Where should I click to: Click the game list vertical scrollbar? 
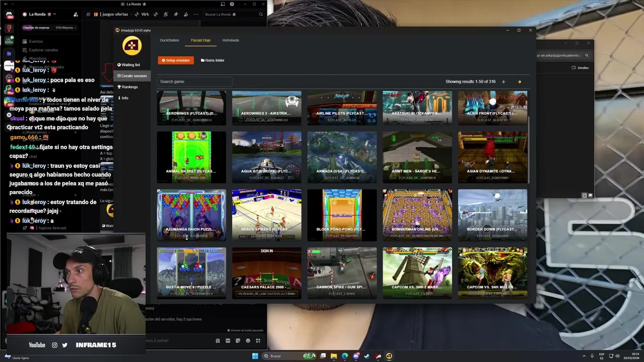tap(530, 150)
